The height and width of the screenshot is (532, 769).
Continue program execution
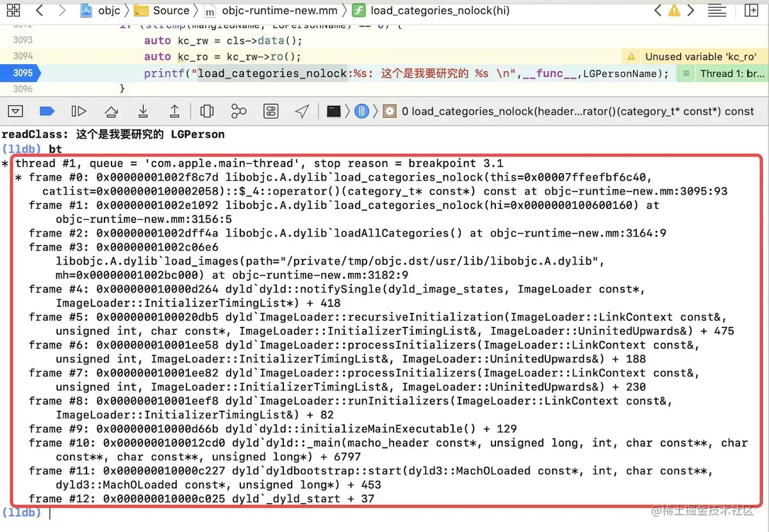tap(79, 112)
